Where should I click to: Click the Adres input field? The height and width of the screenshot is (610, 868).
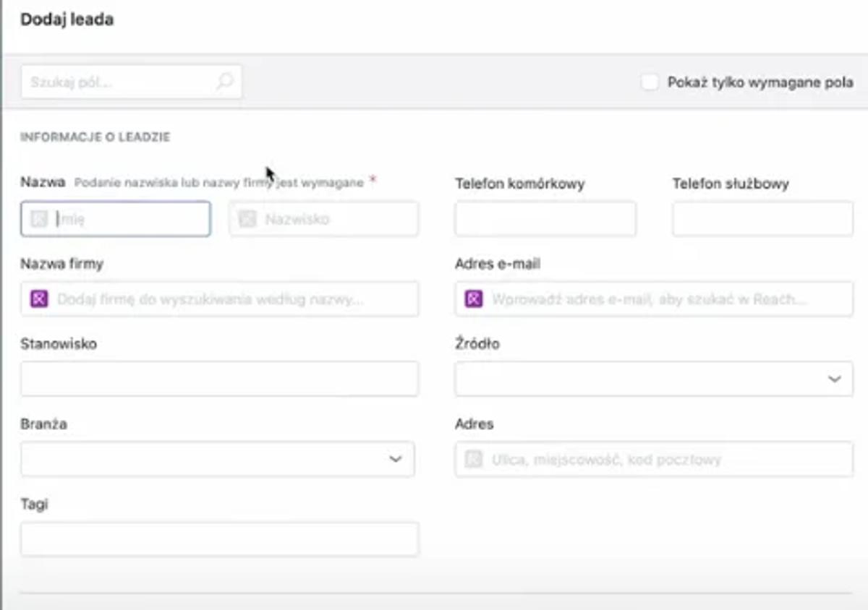(x=654, y=459)
